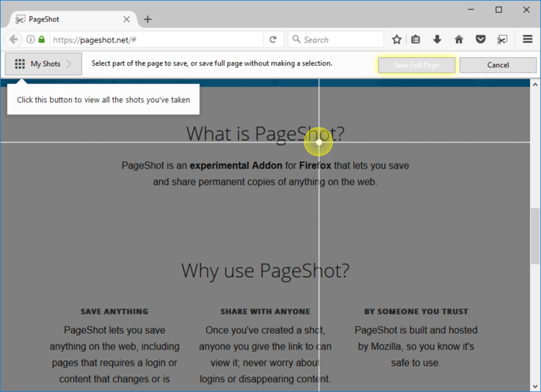541x392 pixels.
Task: Open a new tab with plus button
Action: 148,19
